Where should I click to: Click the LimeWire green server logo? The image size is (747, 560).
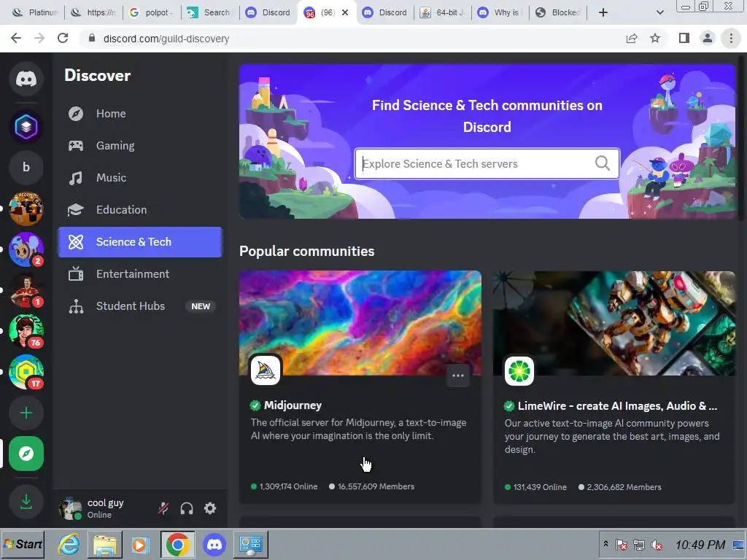519,371
